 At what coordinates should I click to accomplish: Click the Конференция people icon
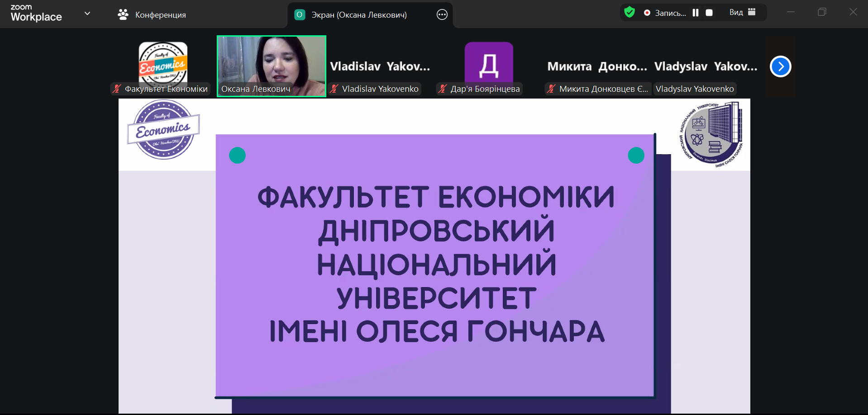(x=123, y=15)
